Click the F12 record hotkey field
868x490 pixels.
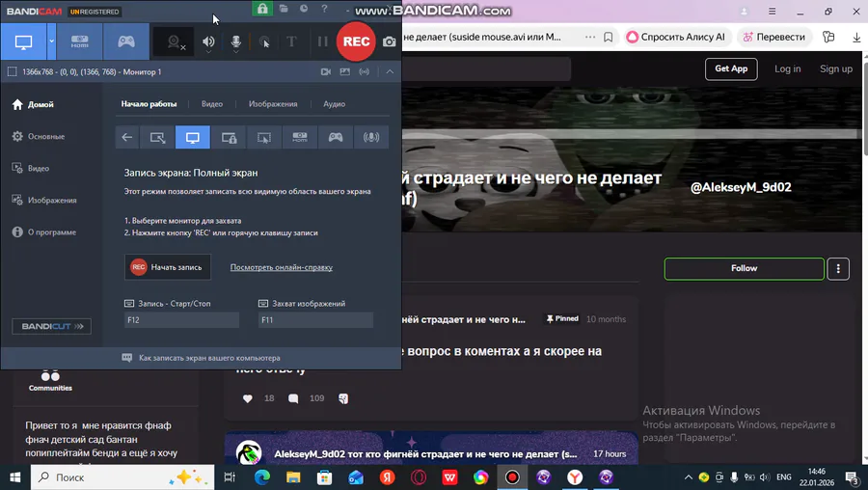(181, 320)
